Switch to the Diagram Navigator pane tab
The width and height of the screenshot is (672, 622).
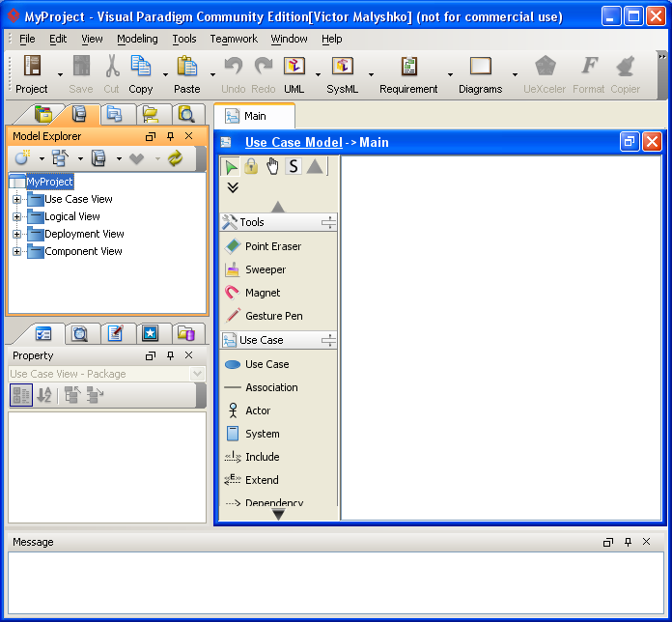pyautogui.click(x=115, y=114)
